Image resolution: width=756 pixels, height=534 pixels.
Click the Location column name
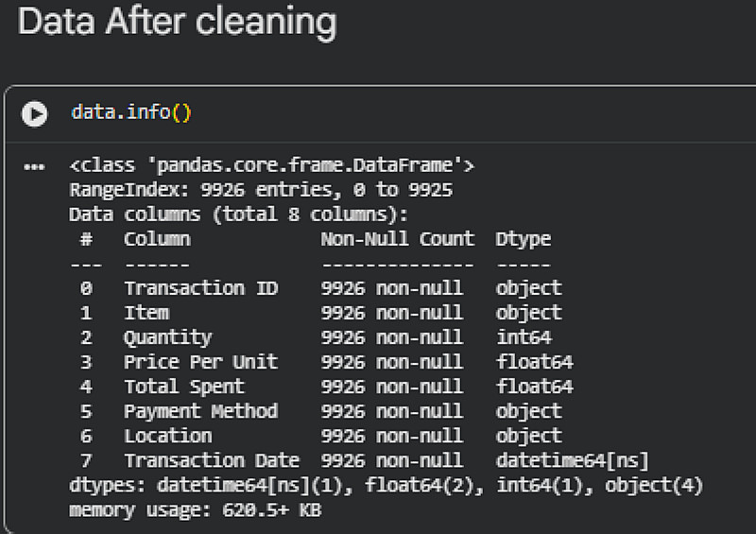168,436
